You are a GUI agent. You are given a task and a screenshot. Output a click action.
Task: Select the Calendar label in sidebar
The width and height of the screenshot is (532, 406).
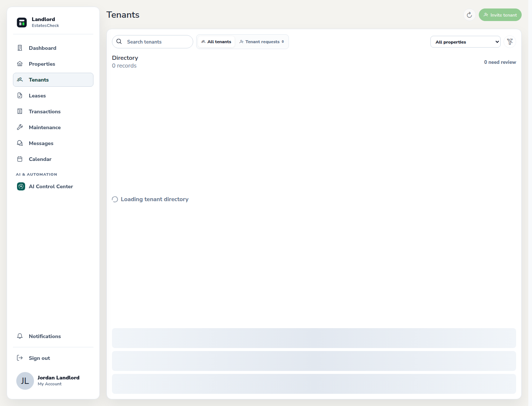pos(40,159)
